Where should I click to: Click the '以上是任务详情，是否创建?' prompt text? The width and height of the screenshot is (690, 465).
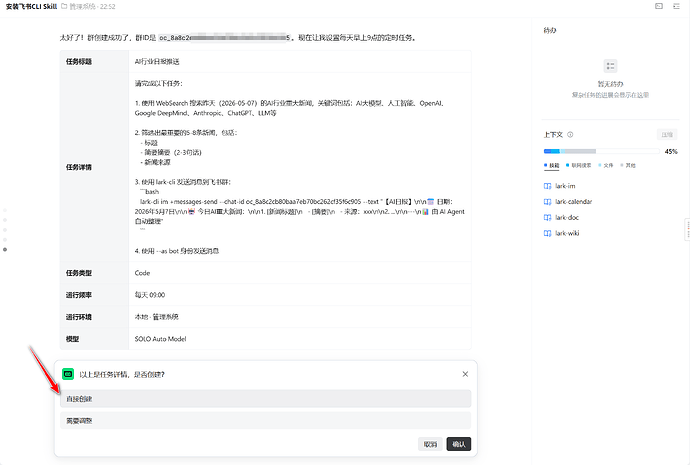tap(122, 374)
